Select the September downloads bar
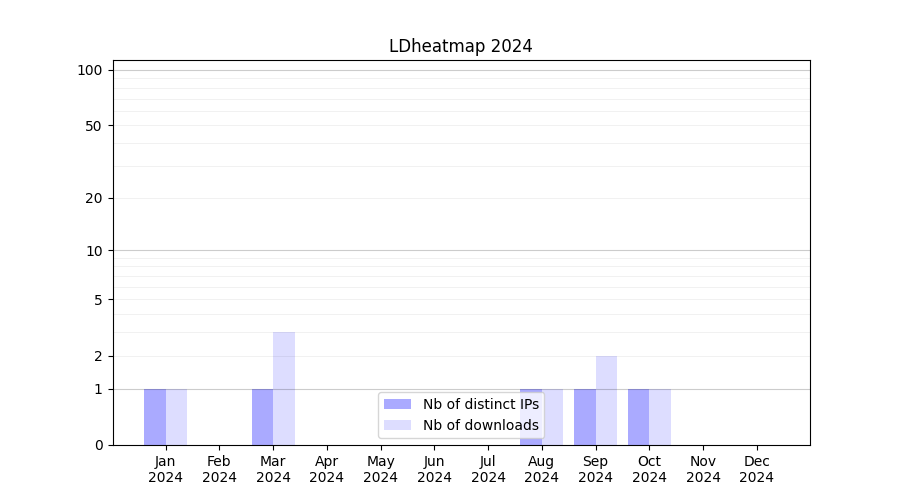This screenshot has height=500, width=900. 606,400
